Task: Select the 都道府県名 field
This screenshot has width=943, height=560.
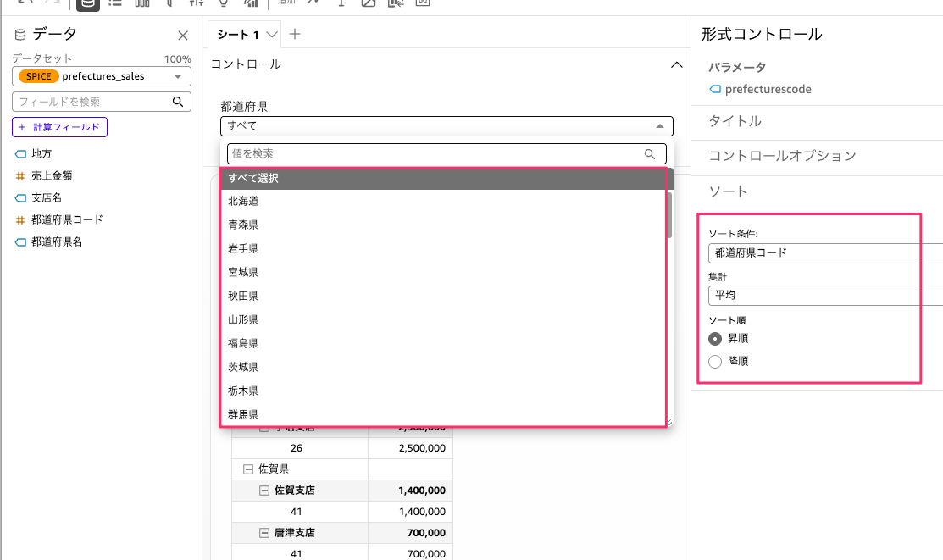Action: coord(57,241)
